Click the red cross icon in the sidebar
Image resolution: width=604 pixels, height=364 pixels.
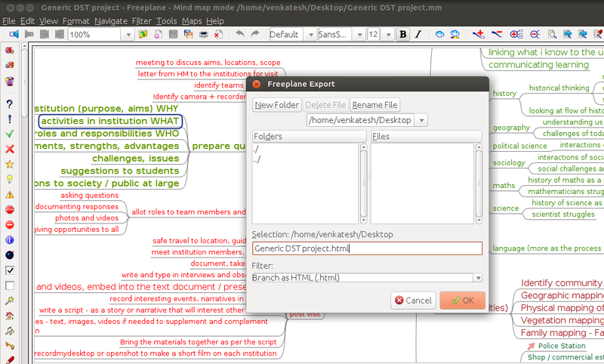click(x=10, y=149)
